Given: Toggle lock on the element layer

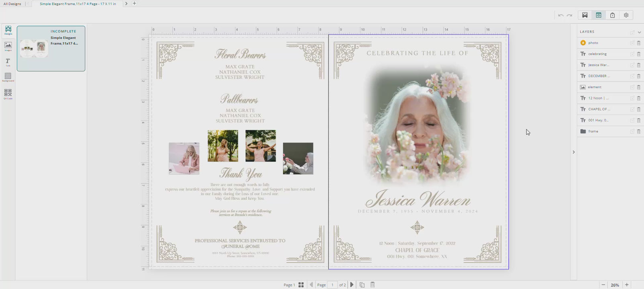Looking at the screenshot, I should pyautogui.click(x=632, y=87).
